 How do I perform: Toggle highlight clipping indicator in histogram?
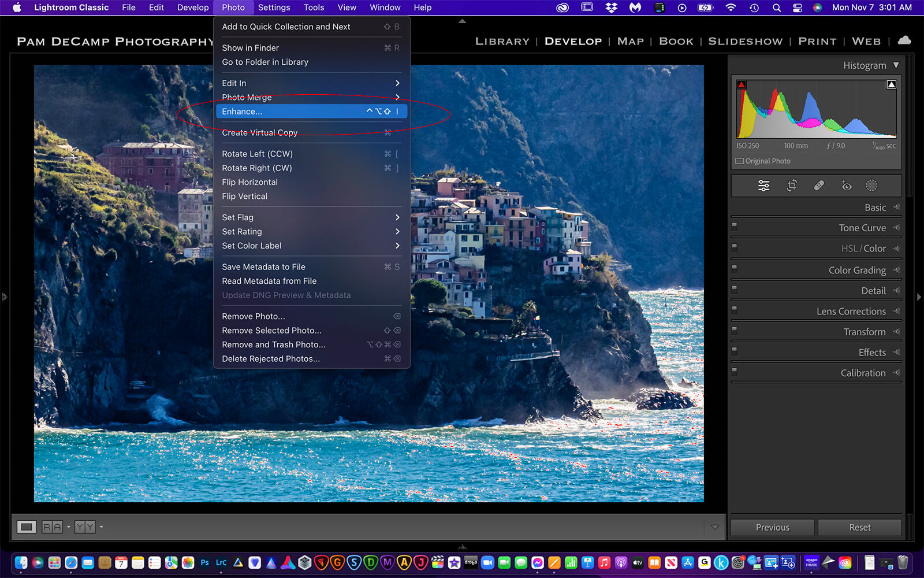coord(891,85)
